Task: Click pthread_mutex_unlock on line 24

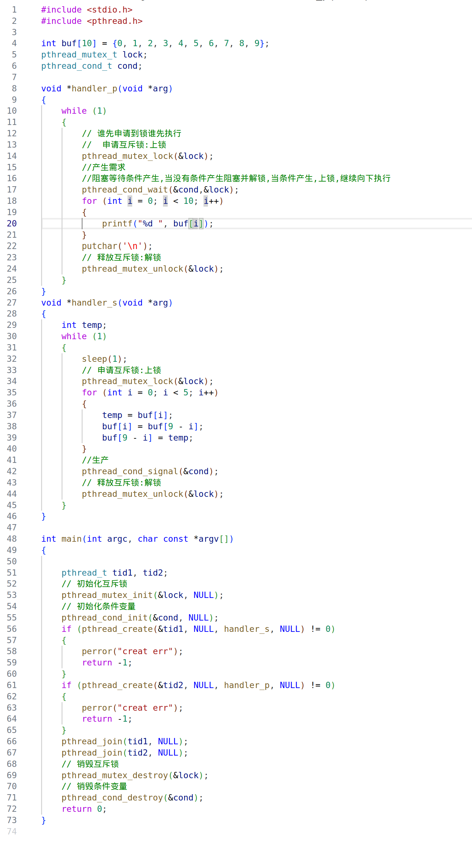Action: 153,269
